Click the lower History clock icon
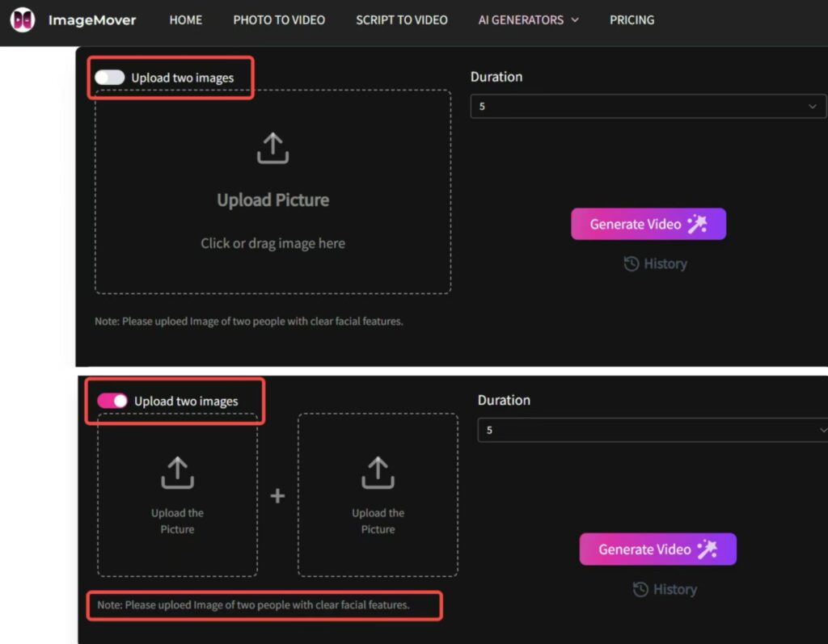Screen dimensions: 828x644 [640, 589]
